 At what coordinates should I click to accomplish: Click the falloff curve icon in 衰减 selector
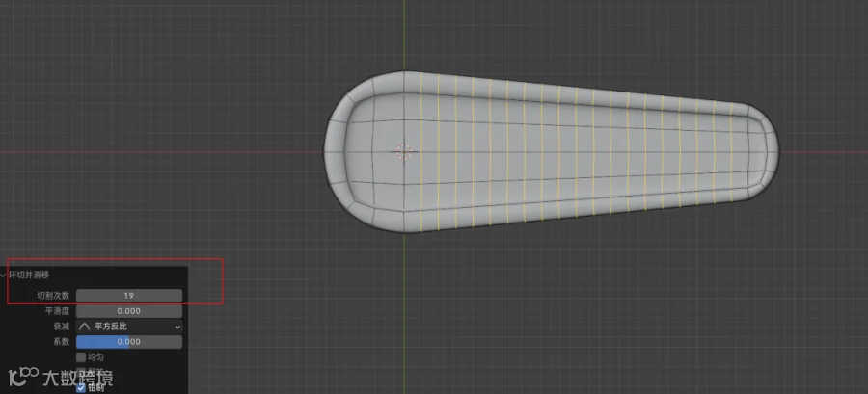[85, 327]
